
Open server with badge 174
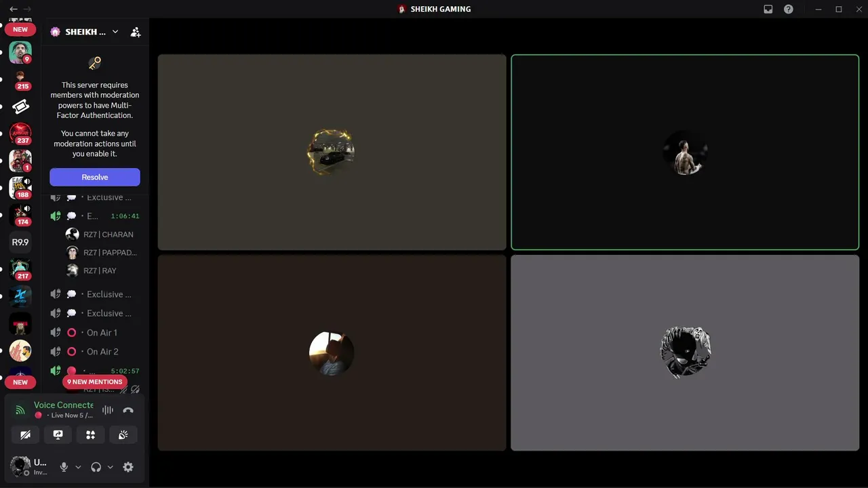(x=20, y=215)
